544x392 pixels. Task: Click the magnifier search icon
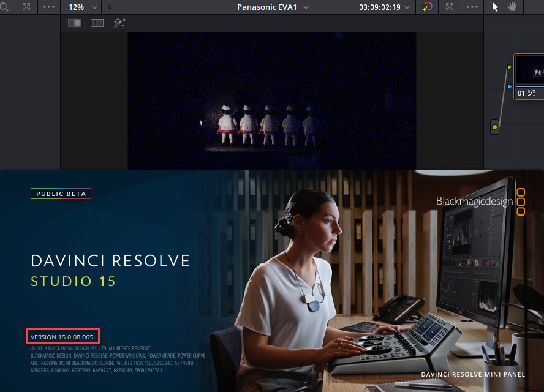pyautogui.click(x=5, y=7)
